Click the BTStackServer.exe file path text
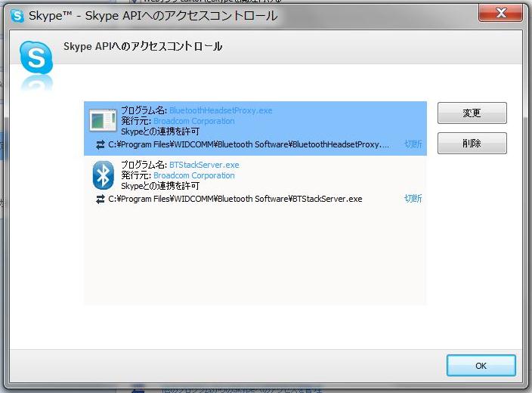 coord(235,199)
